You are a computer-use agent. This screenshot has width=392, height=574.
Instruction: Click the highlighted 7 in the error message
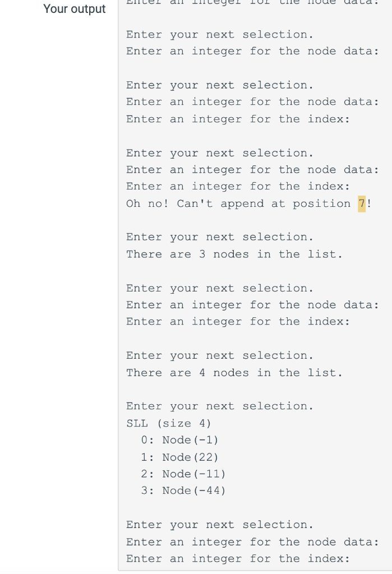tap(362, 203)
